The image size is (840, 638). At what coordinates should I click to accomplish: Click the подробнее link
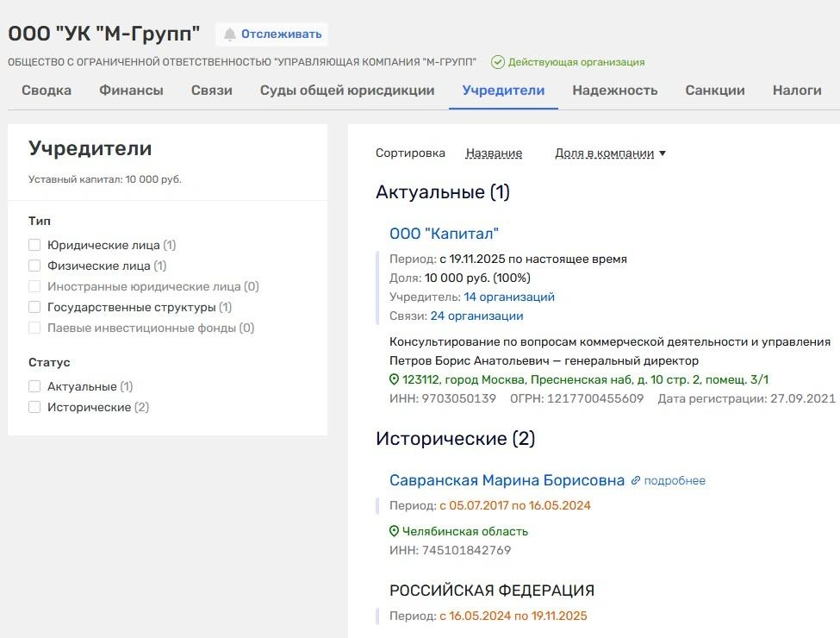click(x=675, y=481)
